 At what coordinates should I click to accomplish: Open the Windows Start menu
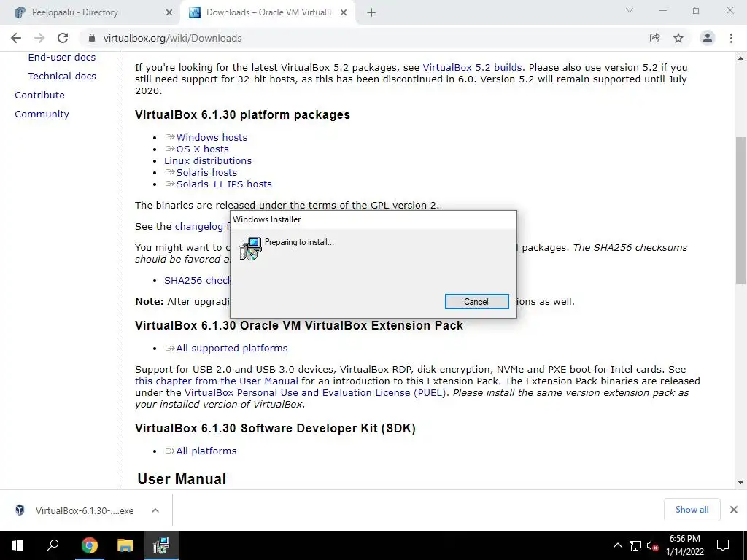pyautogui.click(x=18, y=545)
